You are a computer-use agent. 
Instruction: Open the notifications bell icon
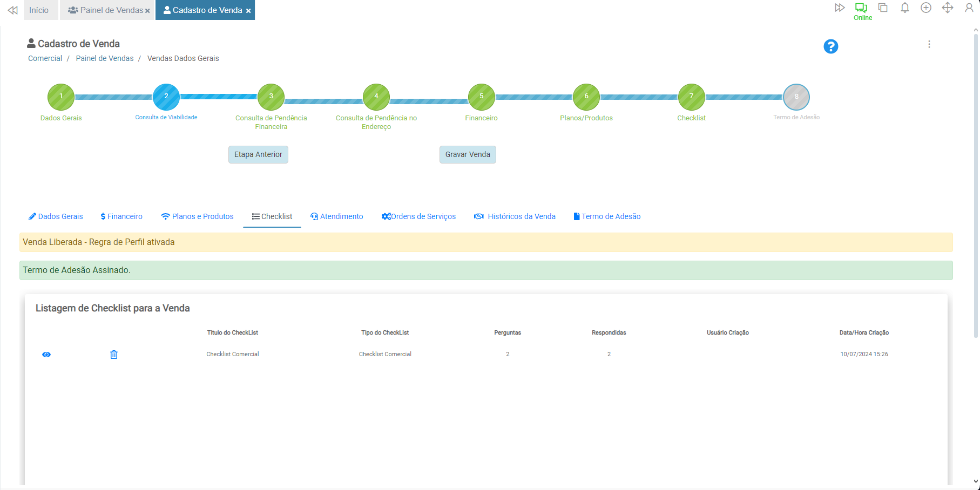[x=904, y=8]
